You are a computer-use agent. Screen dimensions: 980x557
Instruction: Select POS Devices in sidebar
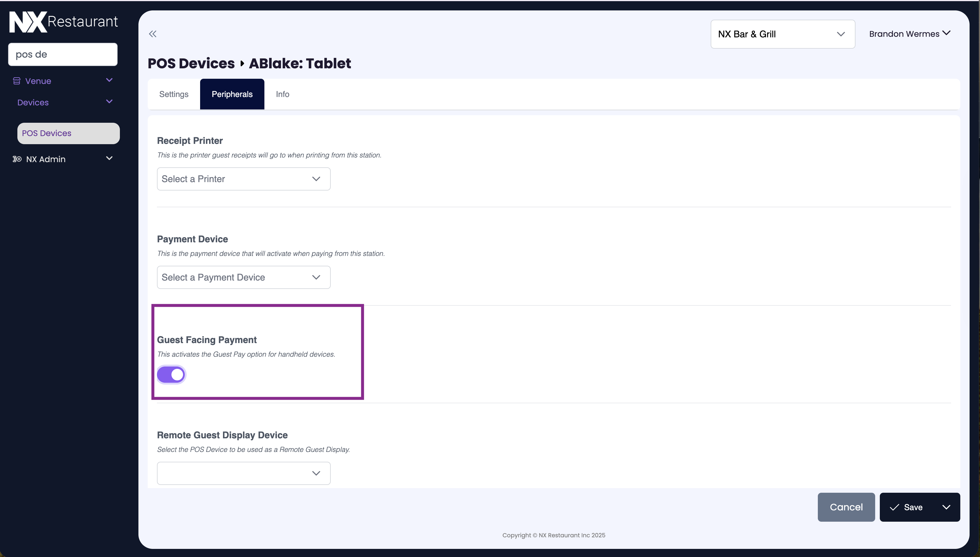click(x=68, y=133)
